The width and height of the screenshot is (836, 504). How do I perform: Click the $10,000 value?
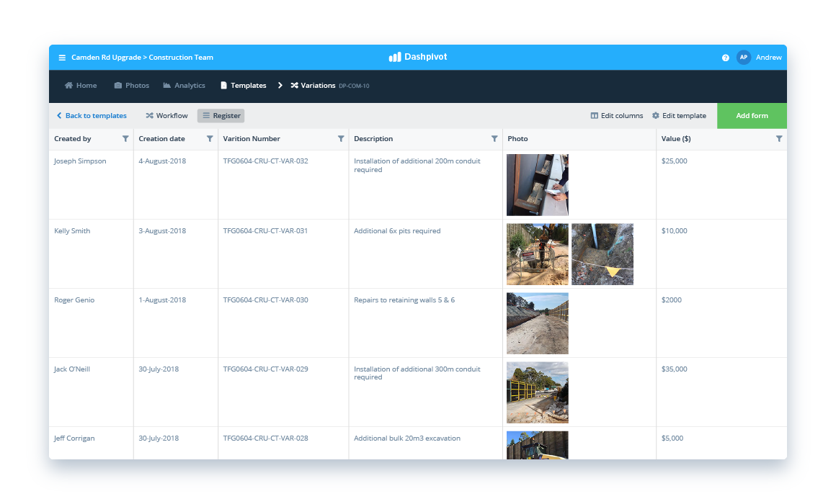click(674, 230)
